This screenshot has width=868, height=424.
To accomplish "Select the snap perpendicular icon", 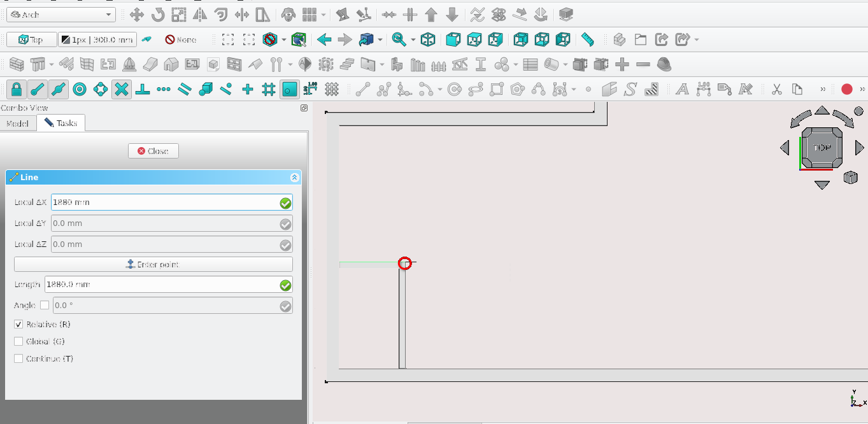I will click(143, 90).
